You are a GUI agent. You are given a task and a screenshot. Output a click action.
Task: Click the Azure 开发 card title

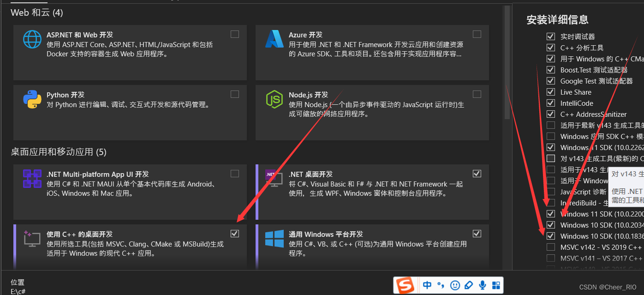(305, 35)
